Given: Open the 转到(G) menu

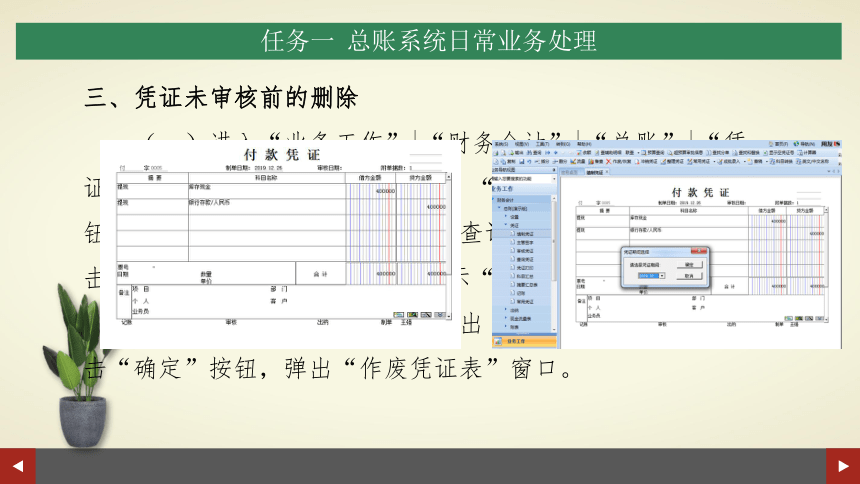Looking at the screenshot, I should [563, 144].
